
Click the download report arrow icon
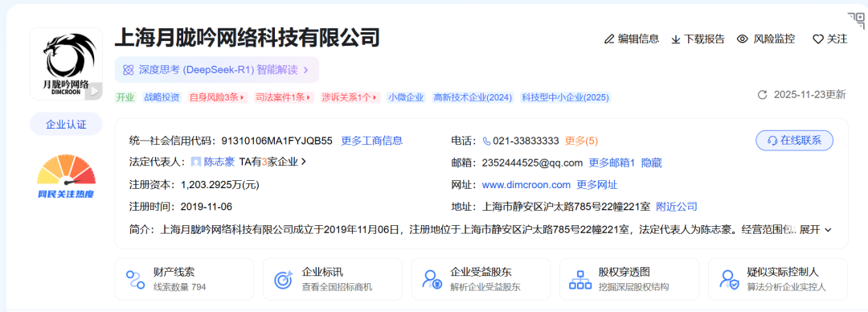[x=675, y=39]
